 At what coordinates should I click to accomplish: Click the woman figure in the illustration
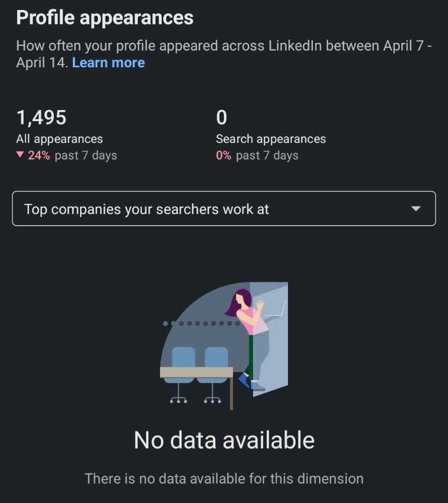click(247, 328)
